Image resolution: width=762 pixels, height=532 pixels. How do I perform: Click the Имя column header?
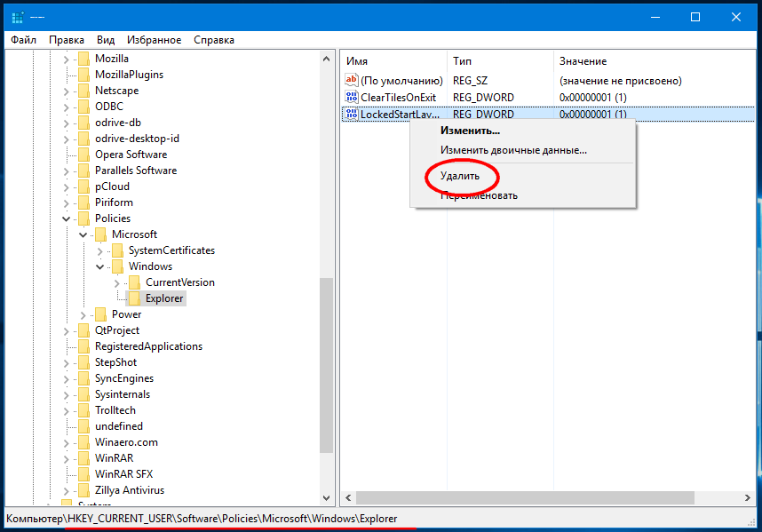coord(357,61)
